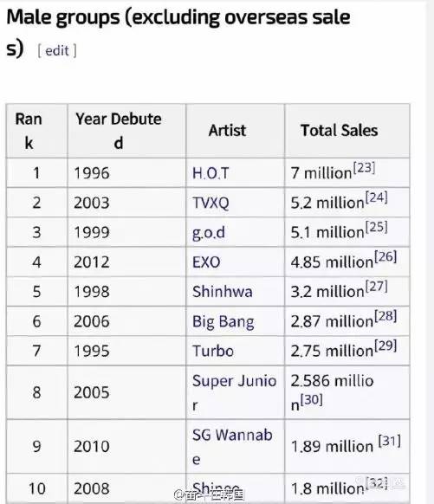Open the Shinhwa artist link
This screenshot has height=504, width=434.
coord(222,292)
